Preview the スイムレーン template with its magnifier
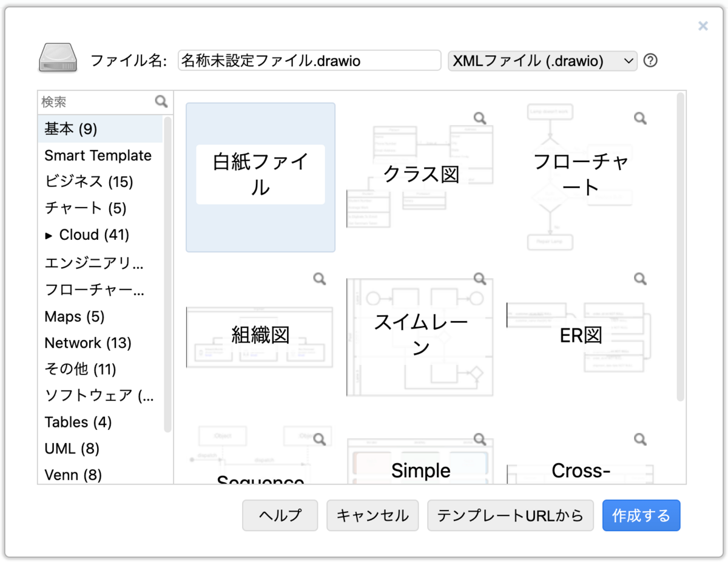 (480, 279)
